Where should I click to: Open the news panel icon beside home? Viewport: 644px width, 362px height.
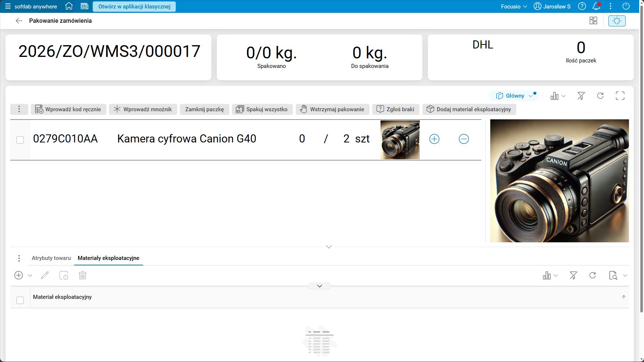click(84, 6)
